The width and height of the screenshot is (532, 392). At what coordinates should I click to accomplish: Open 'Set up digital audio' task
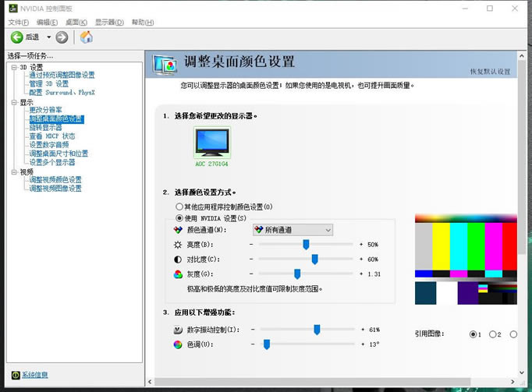[x=49, y=145]
